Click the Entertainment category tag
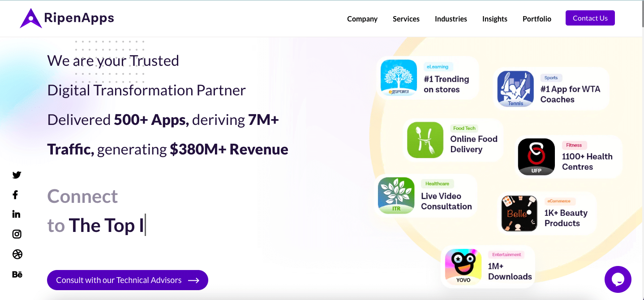Viewport: 644px width, 300px height. [x=507, y=254]
